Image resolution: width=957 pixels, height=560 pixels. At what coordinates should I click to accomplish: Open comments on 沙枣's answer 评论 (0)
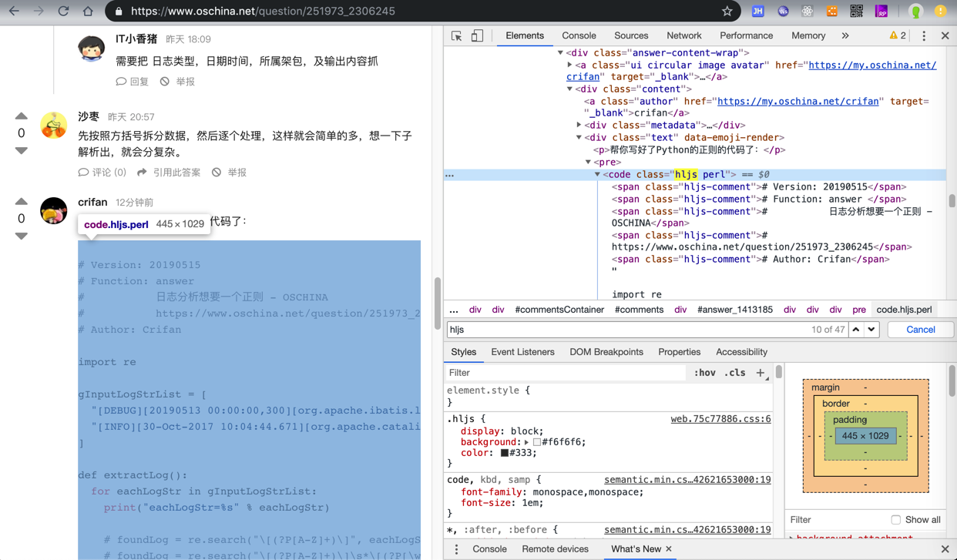coord(102,173)
